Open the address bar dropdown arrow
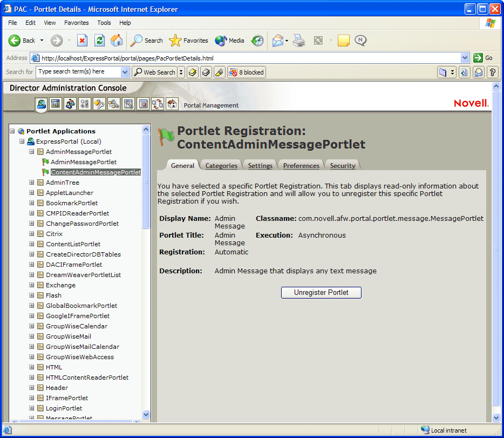This screenshot has height=438, width=504. point(465,58)
